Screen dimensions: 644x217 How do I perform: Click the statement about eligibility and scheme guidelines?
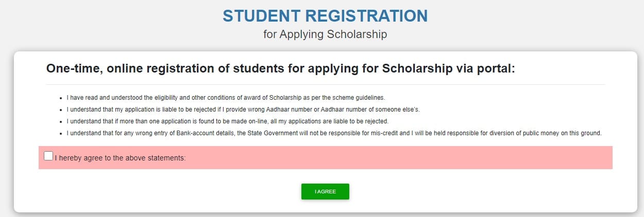226,97
